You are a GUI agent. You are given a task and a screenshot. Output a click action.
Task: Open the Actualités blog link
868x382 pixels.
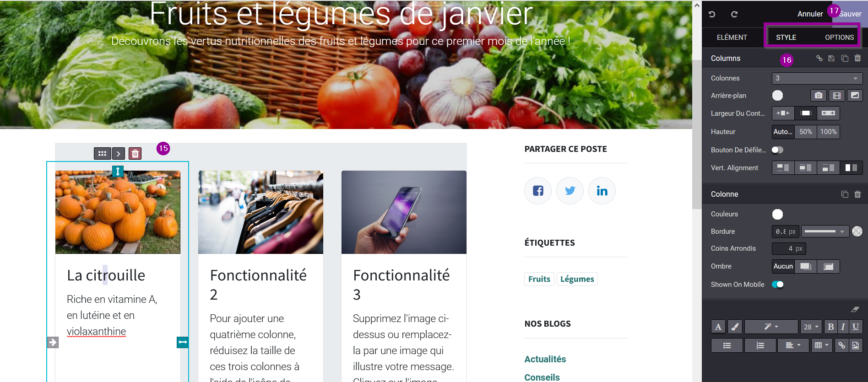545,359
